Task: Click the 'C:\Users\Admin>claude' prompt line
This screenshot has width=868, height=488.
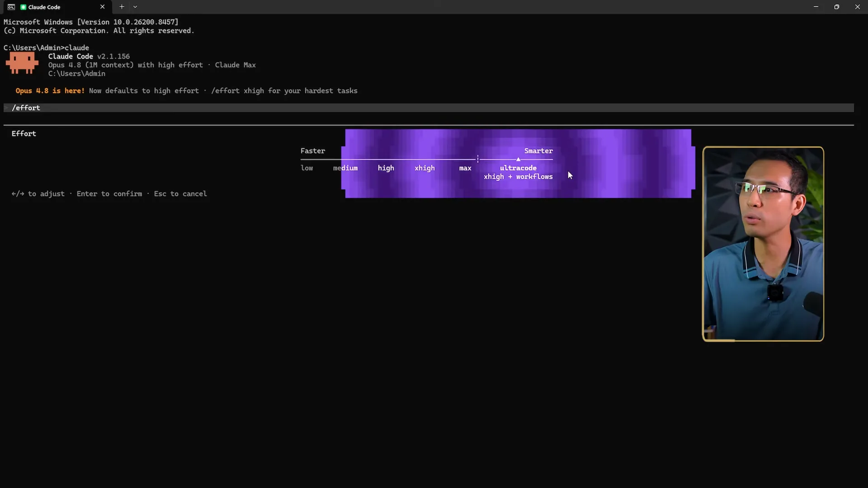Action: point(46,48)
